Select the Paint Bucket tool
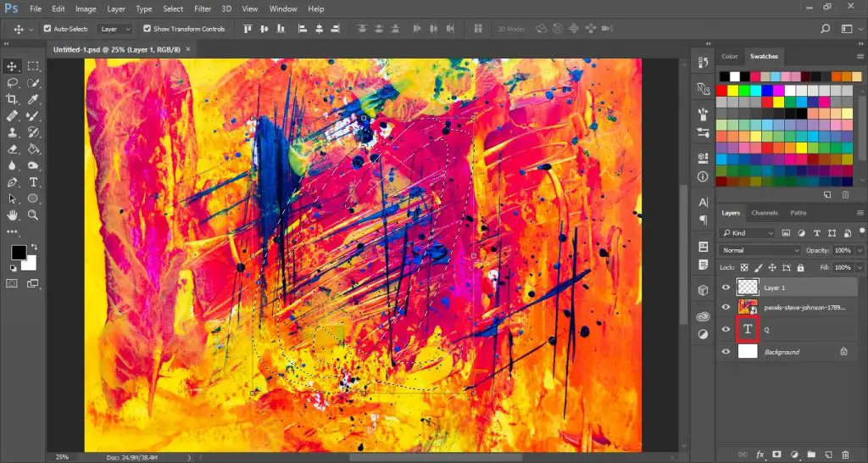 pos(33,149)
